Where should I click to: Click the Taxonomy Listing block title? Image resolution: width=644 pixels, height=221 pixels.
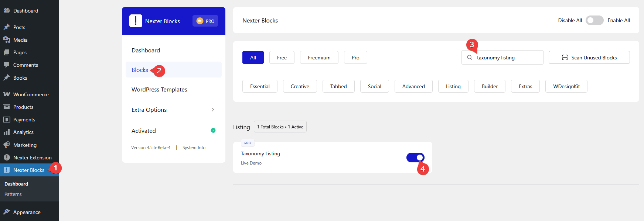(x=260, y=153)
